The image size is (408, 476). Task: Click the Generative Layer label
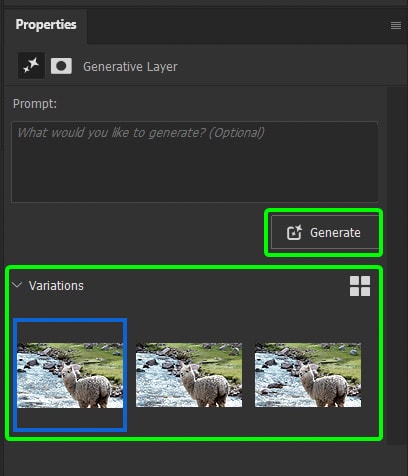click(130, 67)
